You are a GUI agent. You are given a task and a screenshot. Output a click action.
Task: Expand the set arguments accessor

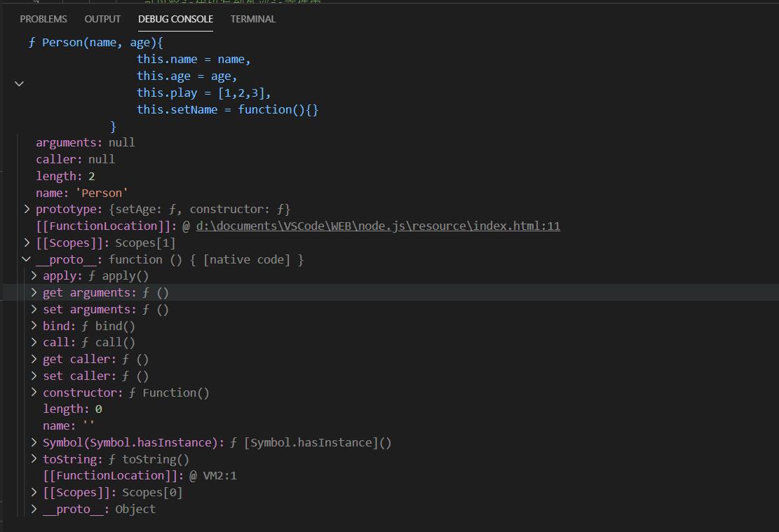(x=34, y=309)
